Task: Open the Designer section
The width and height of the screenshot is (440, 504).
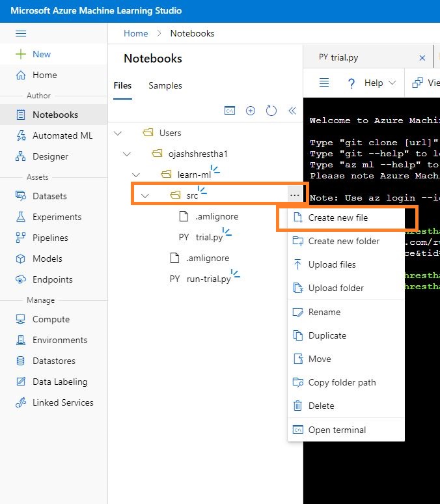Action: pyautogui.click(x=42, y=156)
